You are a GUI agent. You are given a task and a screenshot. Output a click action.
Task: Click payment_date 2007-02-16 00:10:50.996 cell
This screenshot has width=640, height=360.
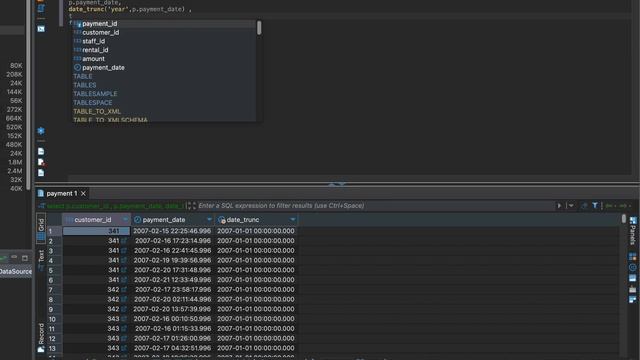pyautogui.click(x=173, y=319)
